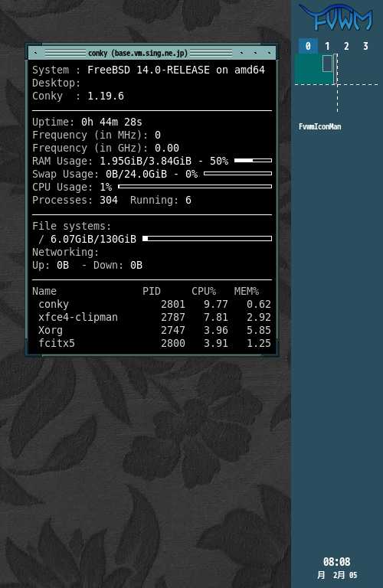Click the Swap Usage progress bar
This screenshot has height=588, width=383.
pos(237,174)
